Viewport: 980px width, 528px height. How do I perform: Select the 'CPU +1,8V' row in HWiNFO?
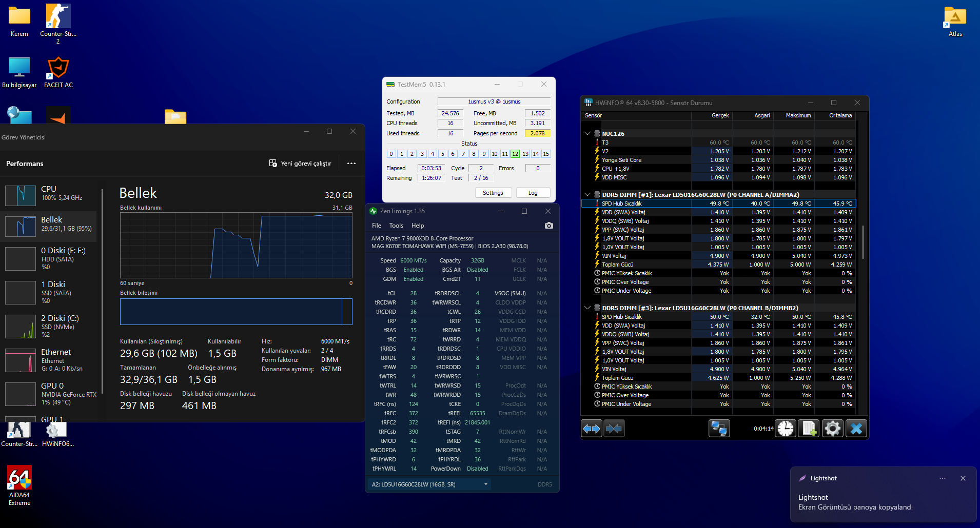click(718, 169)
